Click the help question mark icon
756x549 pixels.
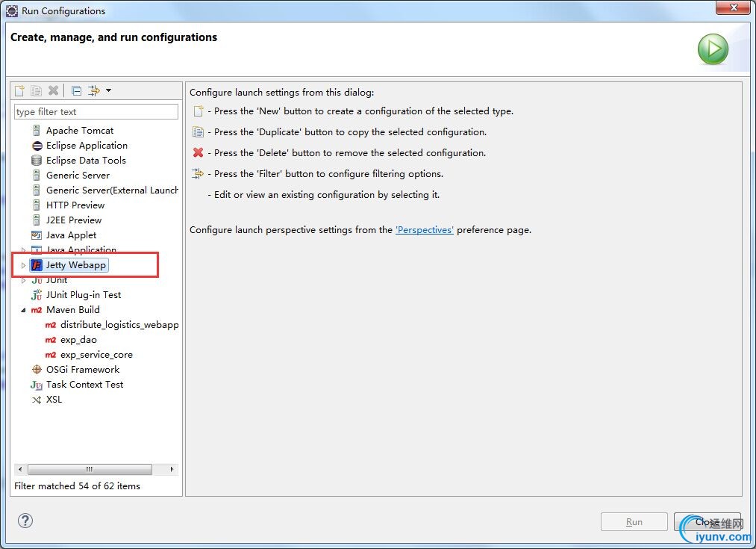point(25,521)
